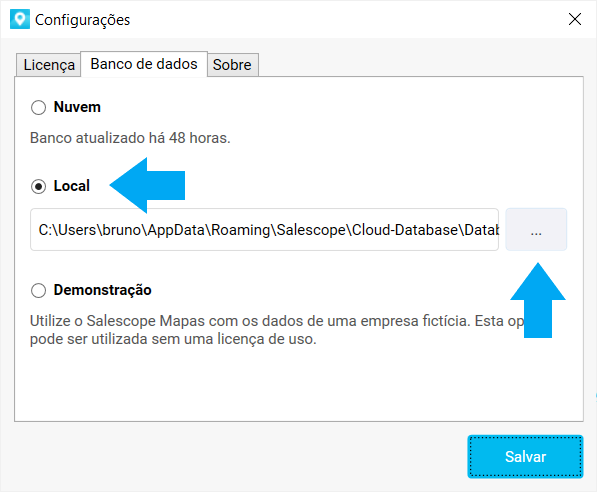Click the blue left-pointing arrow beside Local
Screen dimensions: 597x492
pyautogui.click(x=147, y=185)
